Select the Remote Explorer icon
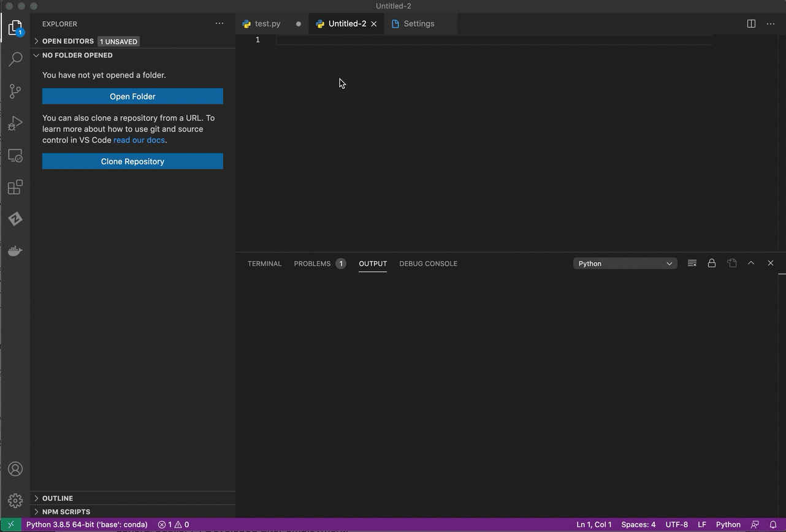The width and height of the screenshot is (786, 532). [x=15, y=155]
